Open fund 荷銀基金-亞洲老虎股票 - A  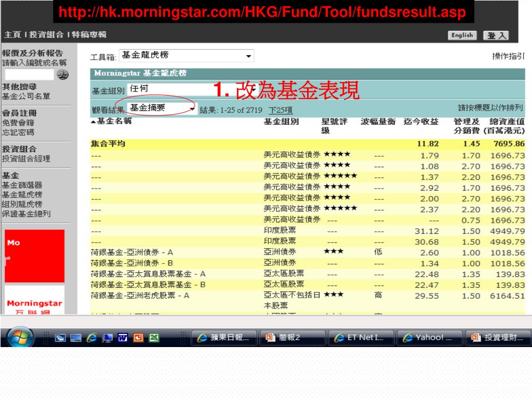coord(140,296)
